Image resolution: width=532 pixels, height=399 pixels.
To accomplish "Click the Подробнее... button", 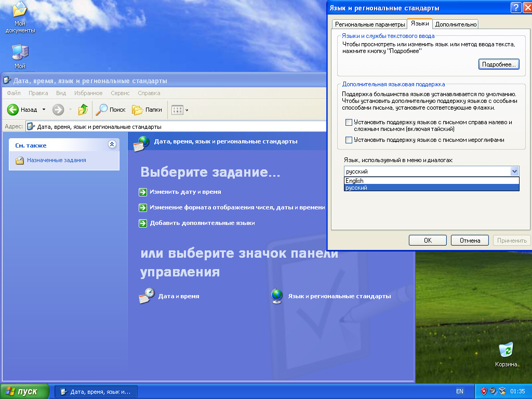I will click(499, 64).
